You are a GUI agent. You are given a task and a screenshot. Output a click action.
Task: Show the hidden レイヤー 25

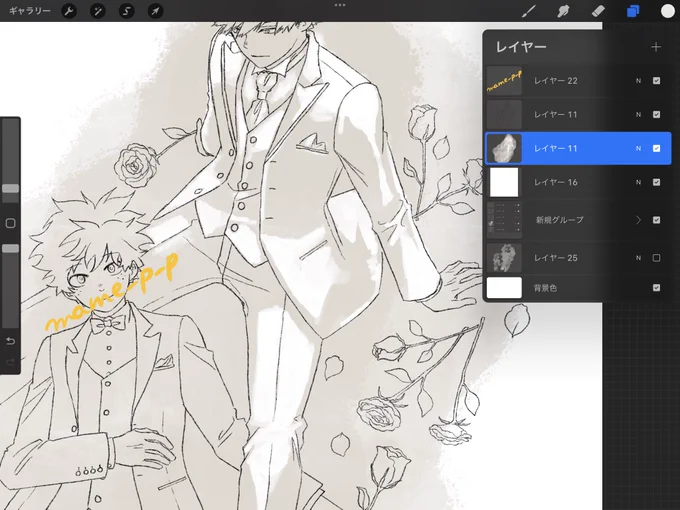pos(656,258)
